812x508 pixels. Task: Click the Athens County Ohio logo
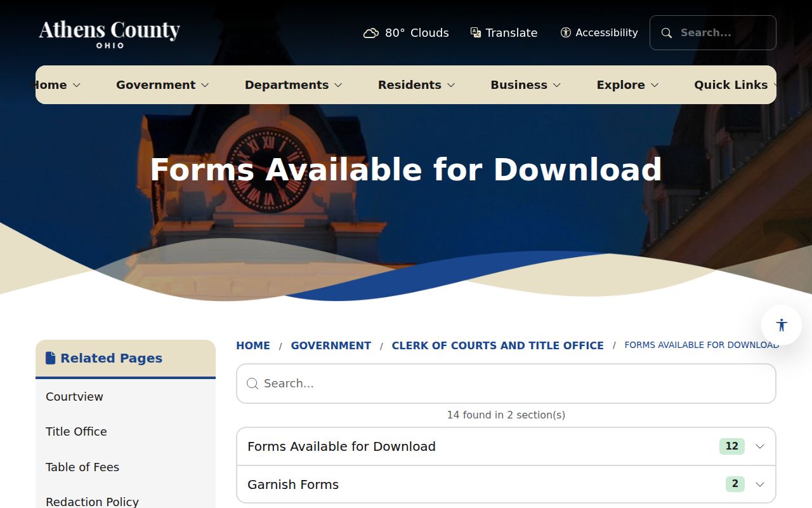(109, 34)
